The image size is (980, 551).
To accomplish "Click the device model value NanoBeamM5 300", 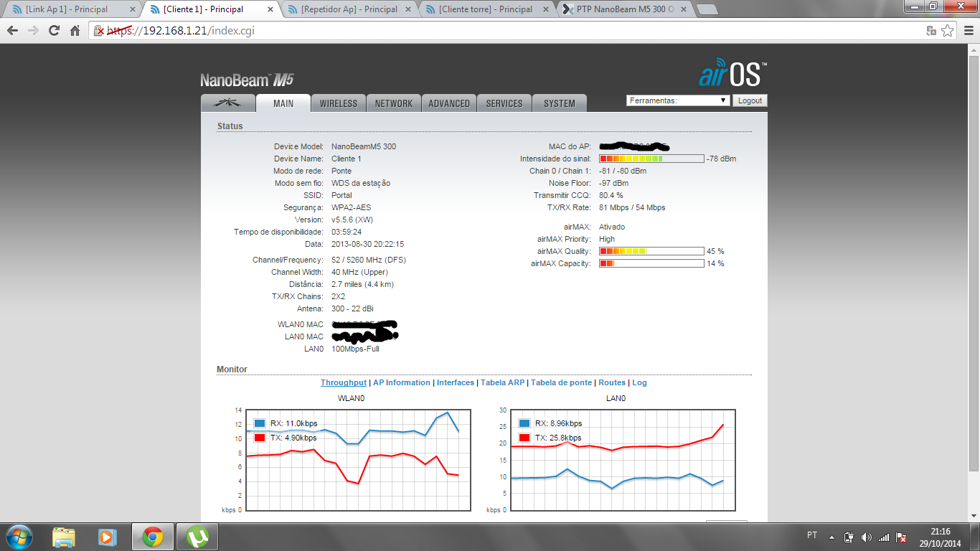I will tap(364, 146).
